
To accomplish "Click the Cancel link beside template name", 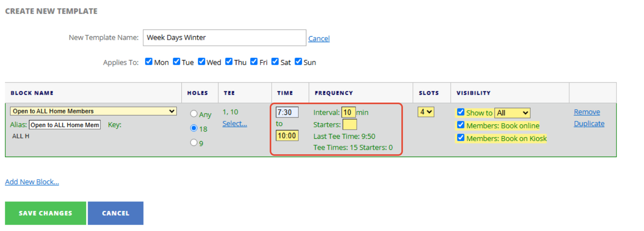I will [x=319, y=39].
